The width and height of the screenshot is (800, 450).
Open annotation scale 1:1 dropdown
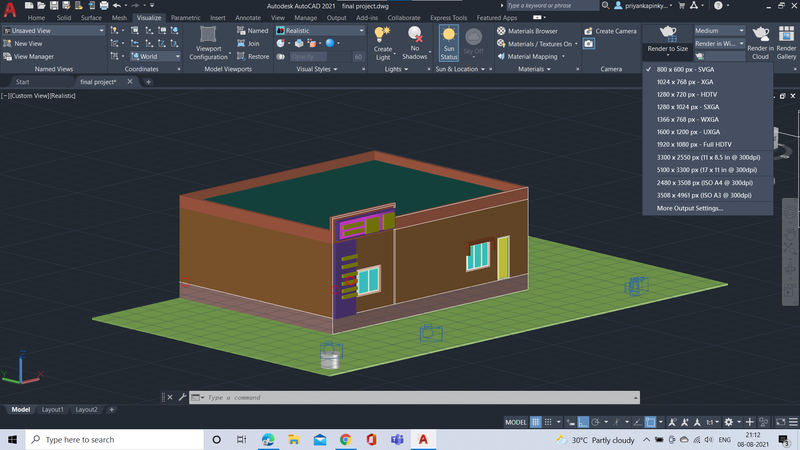point(712,422)
